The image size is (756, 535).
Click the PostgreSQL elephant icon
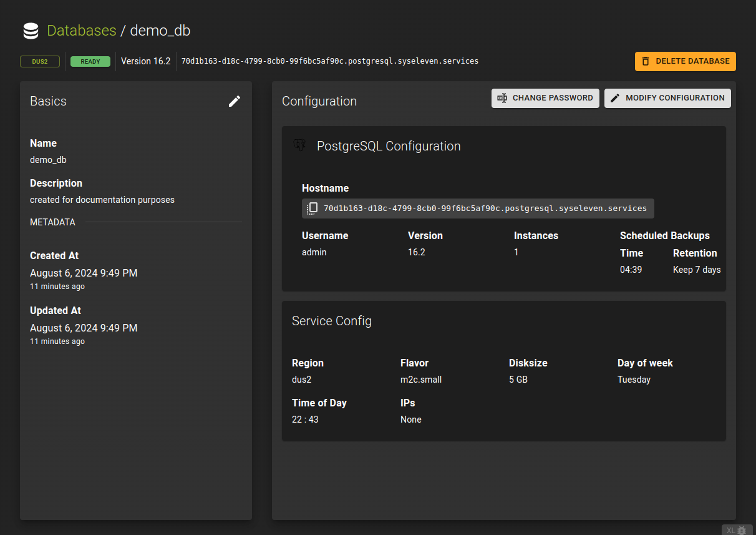point(299,145)
